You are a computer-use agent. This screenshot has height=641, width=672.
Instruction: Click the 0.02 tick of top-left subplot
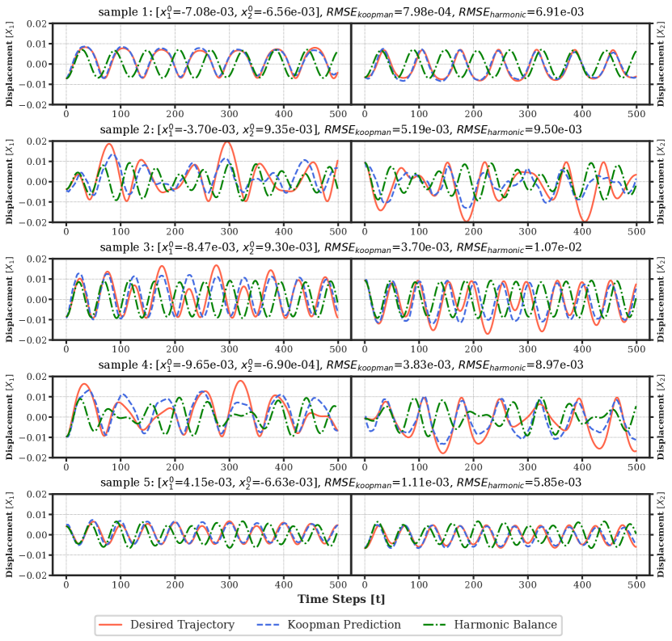click(x=36, y=23)
